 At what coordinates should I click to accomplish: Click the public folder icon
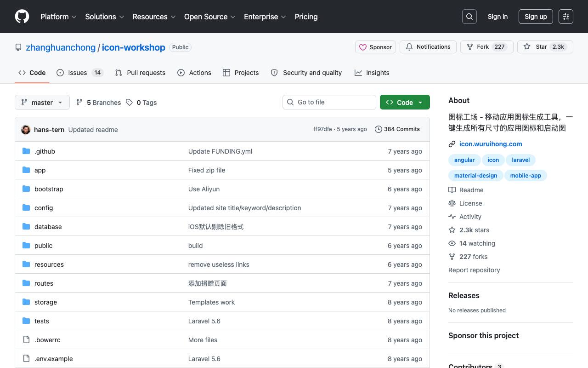(26, 246)
